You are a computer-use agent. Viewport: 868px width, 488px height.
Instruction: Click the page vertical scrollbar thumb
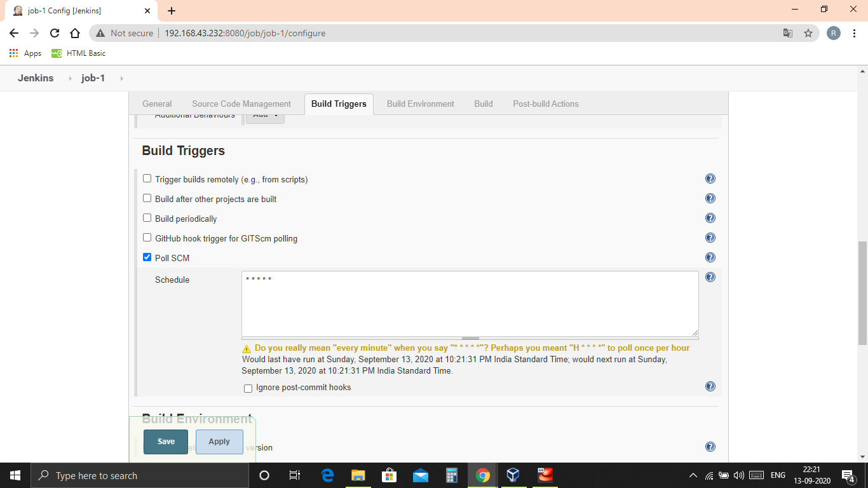point(862,293)
